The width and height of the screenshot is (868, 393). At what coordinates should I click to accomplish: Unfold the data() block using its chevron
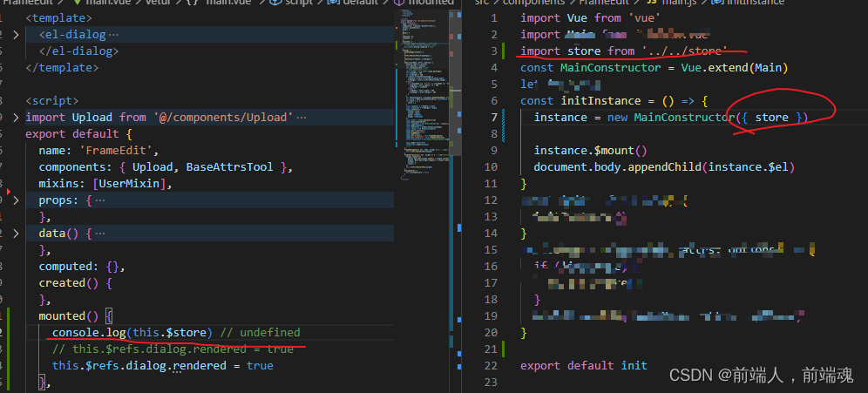coord(16,234)
